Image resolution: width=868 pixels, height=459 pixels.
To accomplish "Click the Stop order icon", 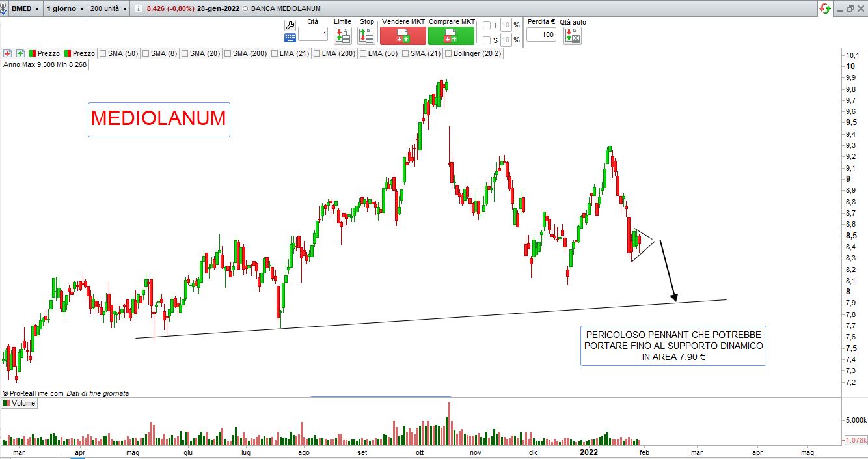I will (x=366, y=36).
